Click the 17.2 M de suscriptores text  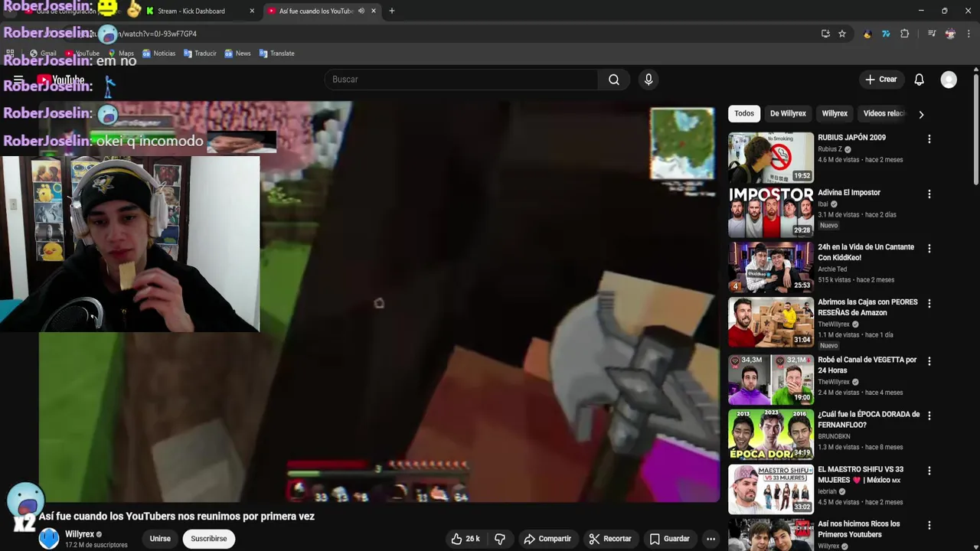pyautogui.click(x=96, y=545)
